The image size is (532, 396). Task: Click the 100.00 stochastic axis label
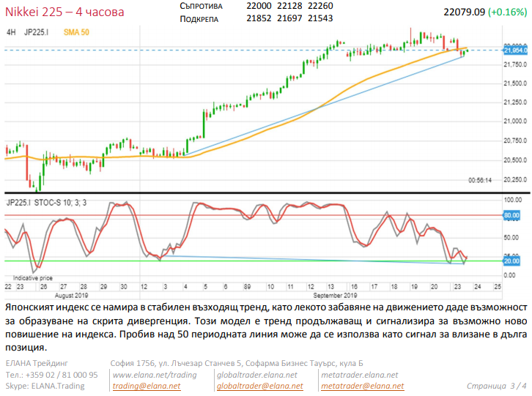tap(512, 200)
